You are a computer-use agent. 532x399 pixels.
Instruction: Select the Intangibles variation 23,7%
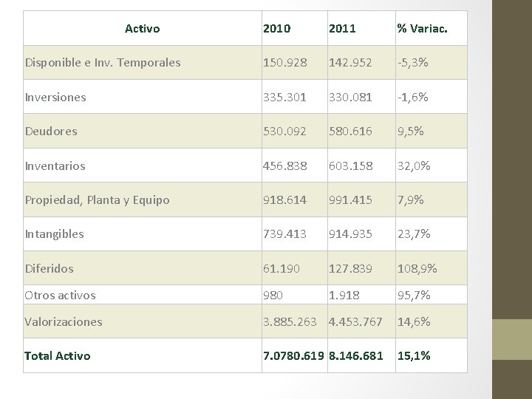pyautogui.click(x=414, y=234)
